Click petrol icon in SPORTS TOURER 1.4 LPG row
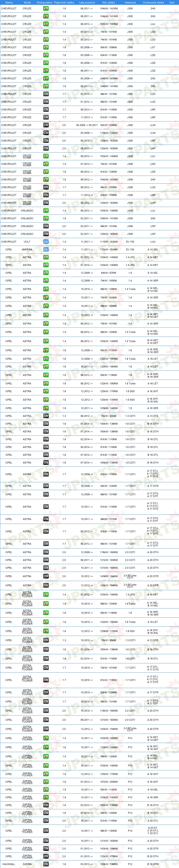The width and height of the screenshot is (179, 868). point(46,594)
